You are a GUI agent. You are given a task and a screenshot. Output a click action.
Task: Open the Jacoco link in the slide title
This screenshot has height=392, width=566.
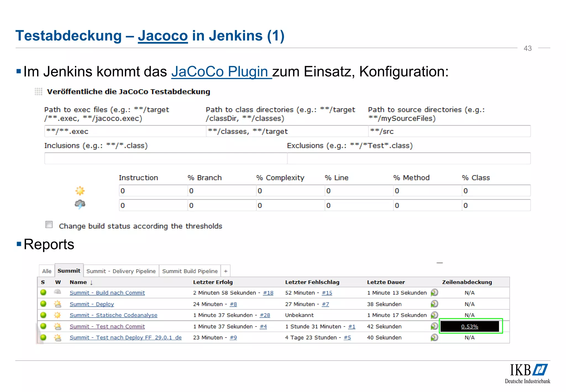(x=163, y=36)
